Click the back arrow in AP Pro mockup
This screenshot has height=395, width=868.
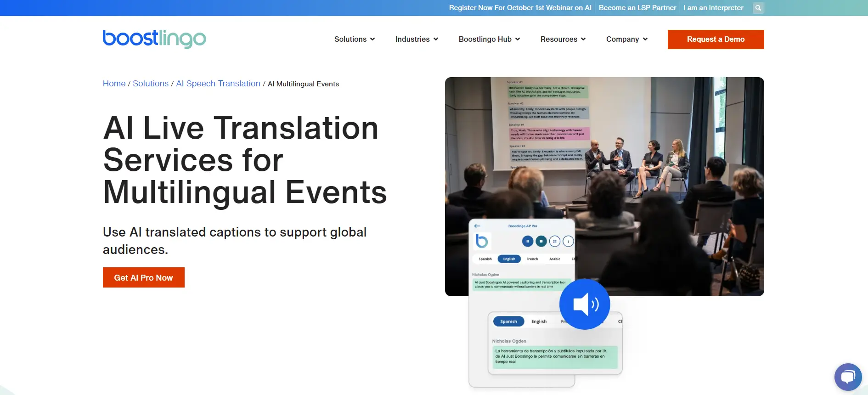point(477,226)
